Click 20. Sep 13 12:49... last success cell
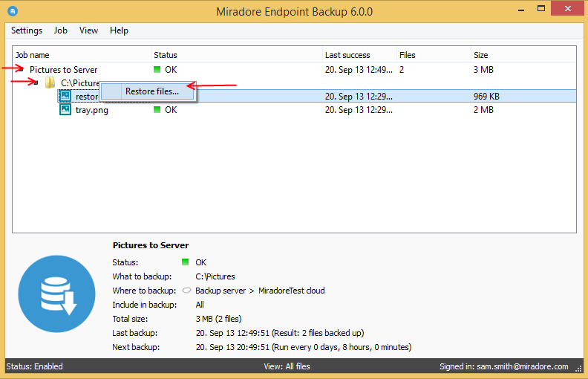The height and width of the screenshot is (379, 588). [x=359, y=69]
